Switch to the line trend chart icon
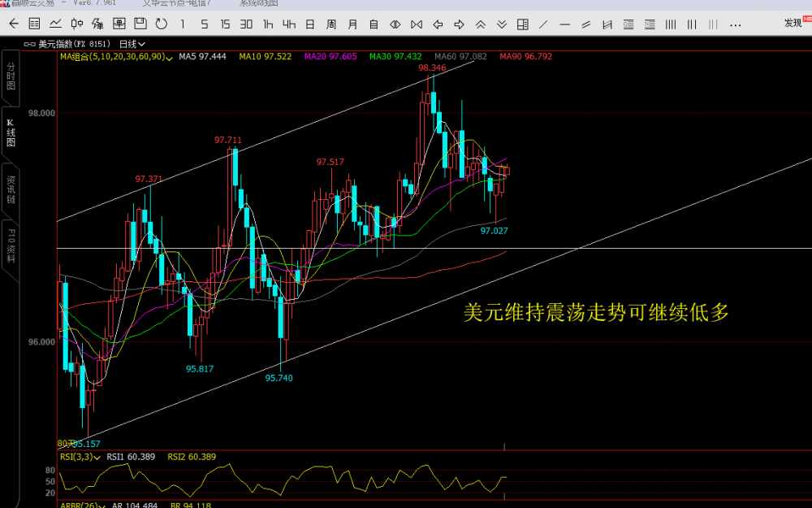Viewport: 812px width, 508px height. click(x=55, y=24)
